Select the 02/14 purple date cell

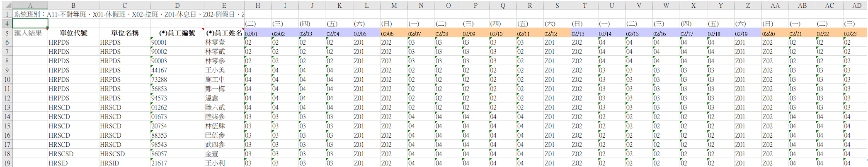pos(611,33)
